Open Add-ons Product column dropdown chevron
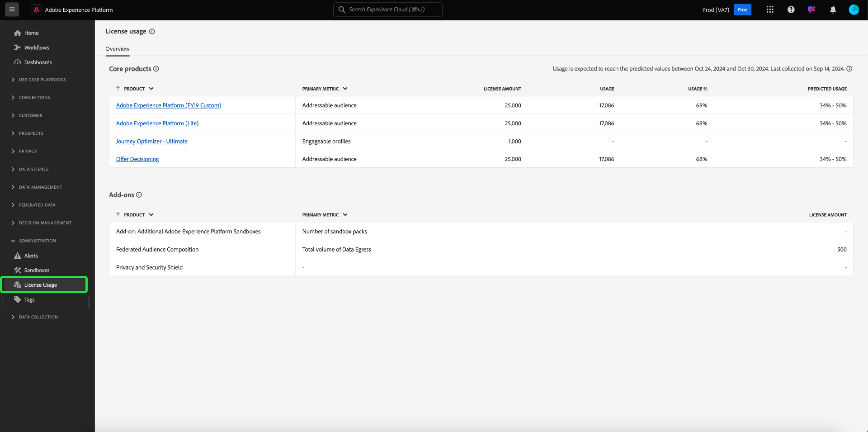868x432 pixels. pyautogui.click(x=151, y=215)
